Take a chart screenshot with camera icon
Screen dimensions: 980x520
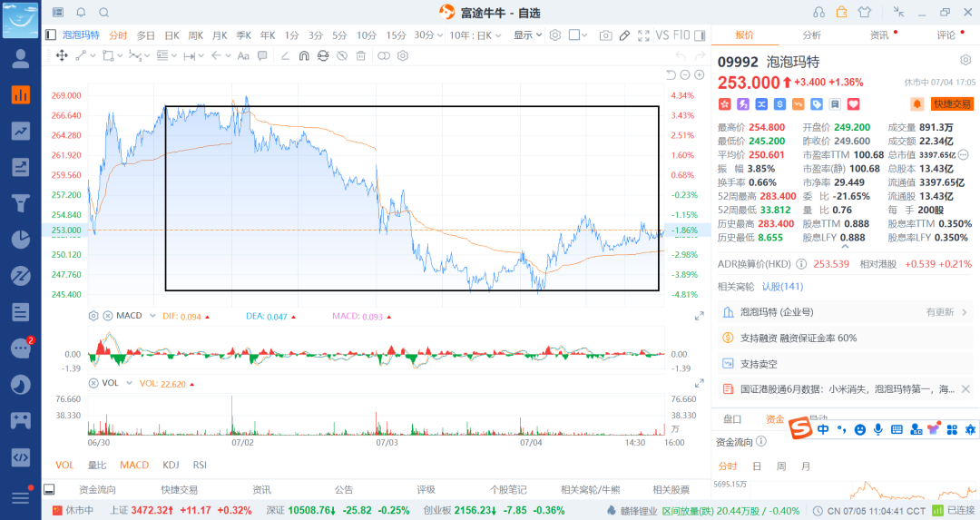point(605,35)
